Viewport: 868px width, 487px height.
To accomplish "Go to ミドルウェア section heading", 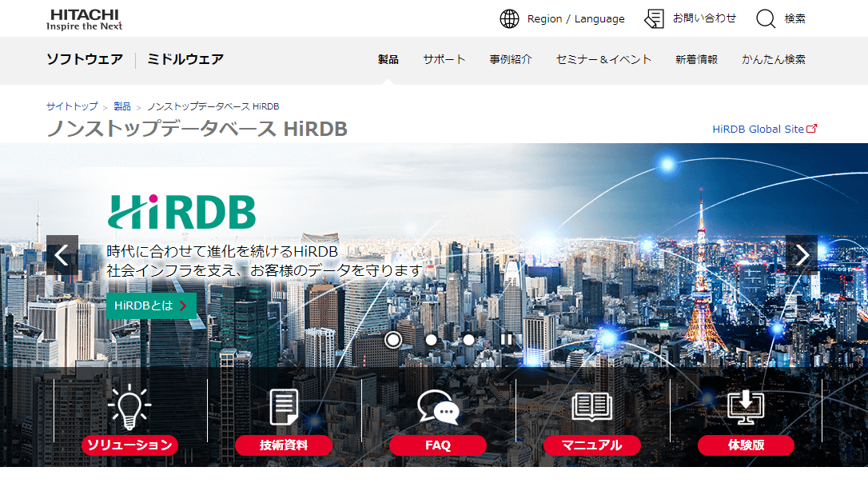I will (x=185, y=59).
